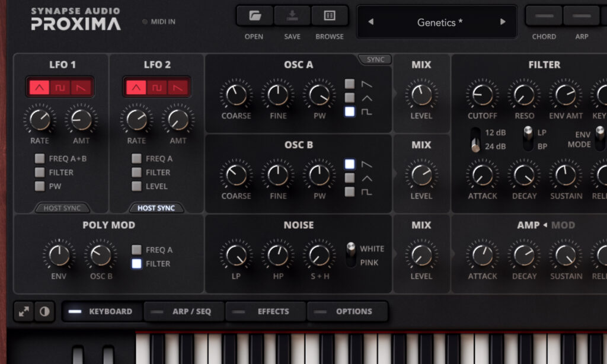
Task: Select LFO 1 triangle waveform
Action: pyautogui.click(x=40, y=88)
